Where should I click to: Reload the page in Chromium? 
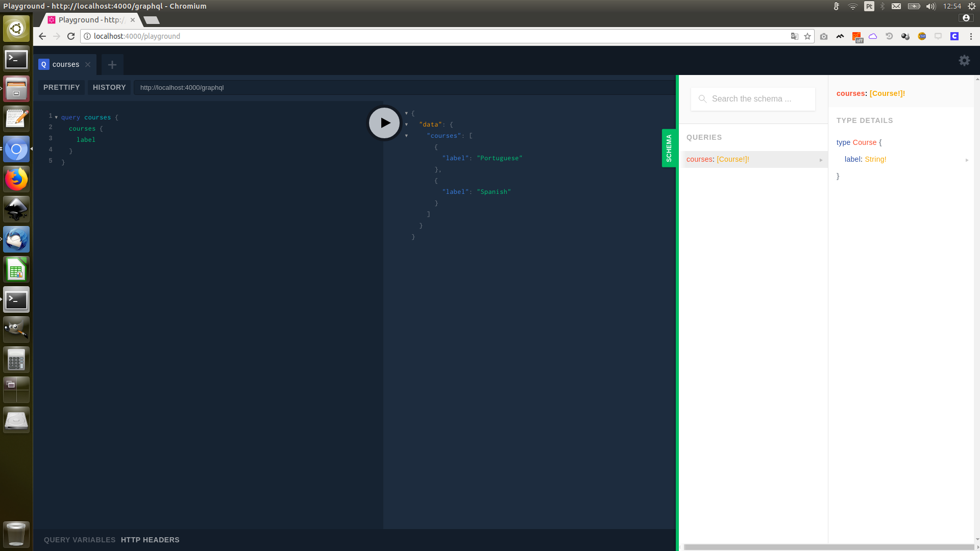coord(71,36)
